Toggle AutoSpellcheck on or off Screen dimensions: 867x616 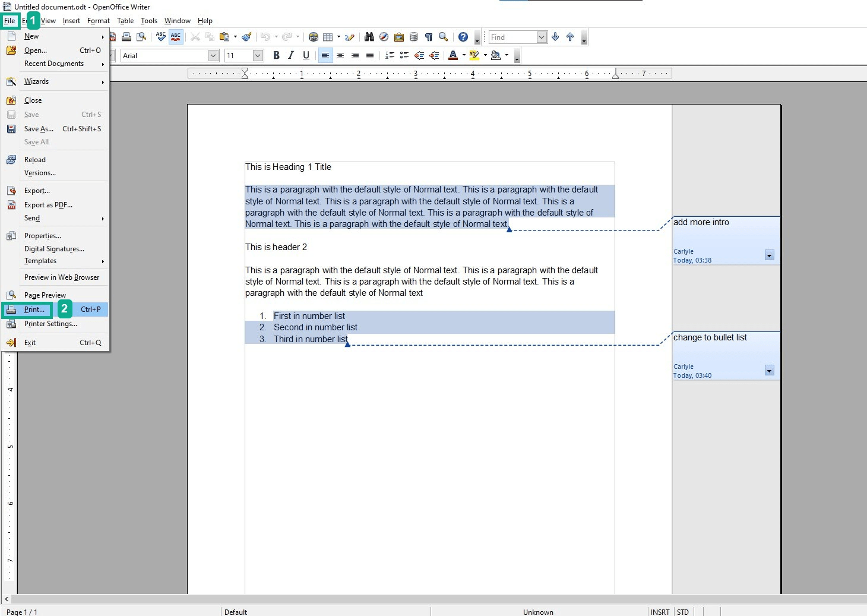coord(176,37)
